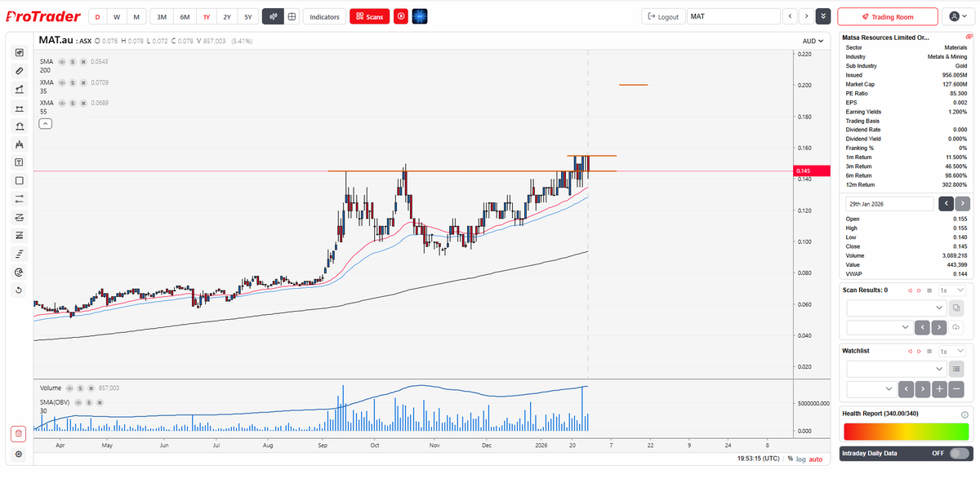Screen dimensions: 980x483
Task: Set chart range to 1Y
Action: 206,16
